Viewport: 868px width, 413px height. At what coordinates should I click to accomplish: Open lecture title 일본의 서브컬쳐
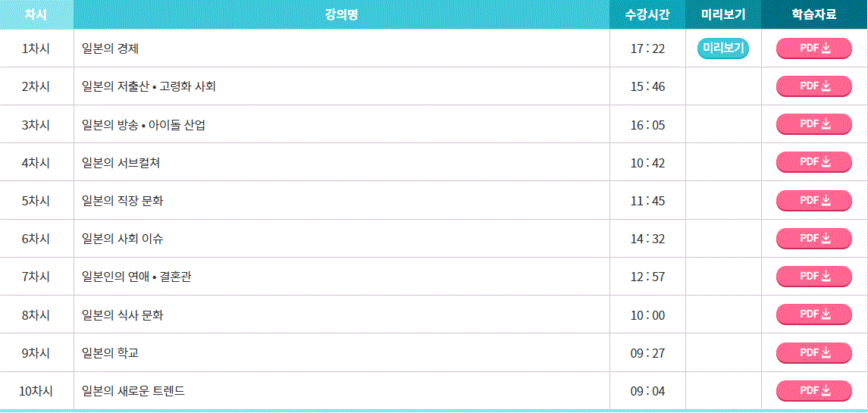click(121, 163)
